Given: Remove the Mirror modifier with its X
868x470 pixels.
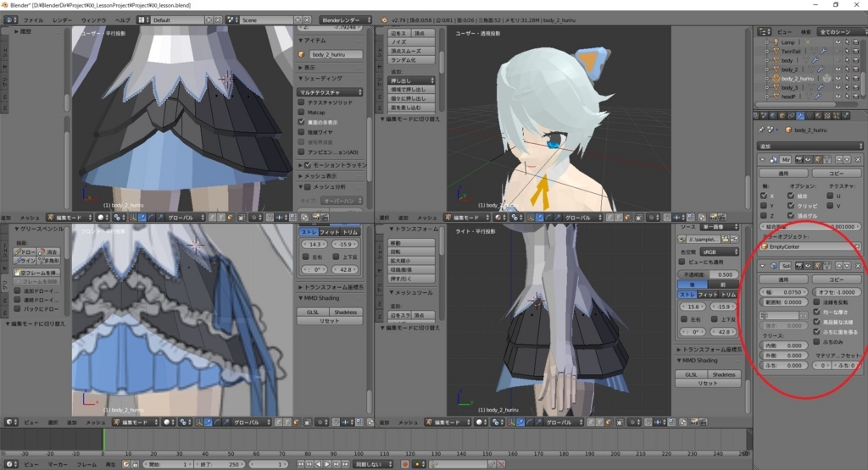Looking at the screenshot, I should (858, 159).
